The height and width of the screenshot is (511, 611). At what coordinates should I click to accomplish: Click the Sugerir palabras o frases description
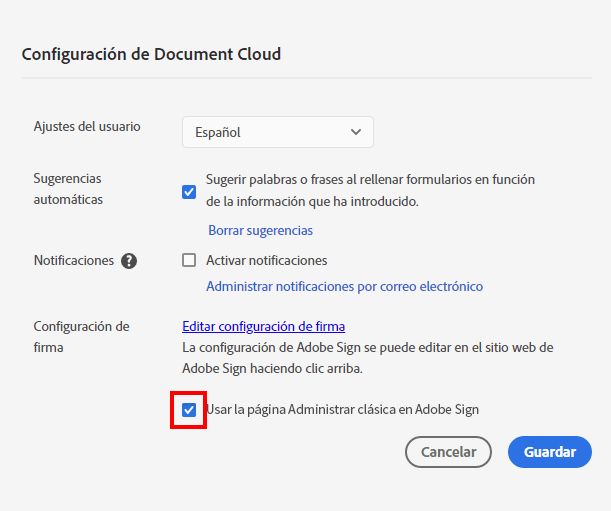370,190
